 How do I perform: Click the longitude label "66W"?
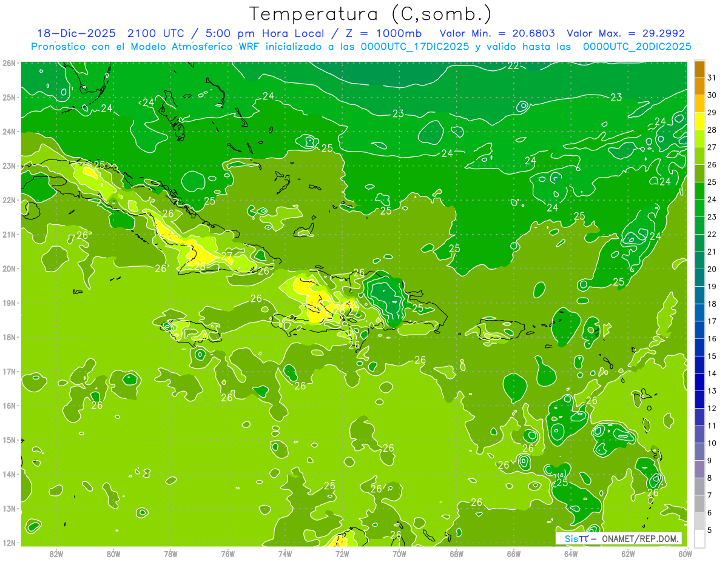click(x=514, y=553)
